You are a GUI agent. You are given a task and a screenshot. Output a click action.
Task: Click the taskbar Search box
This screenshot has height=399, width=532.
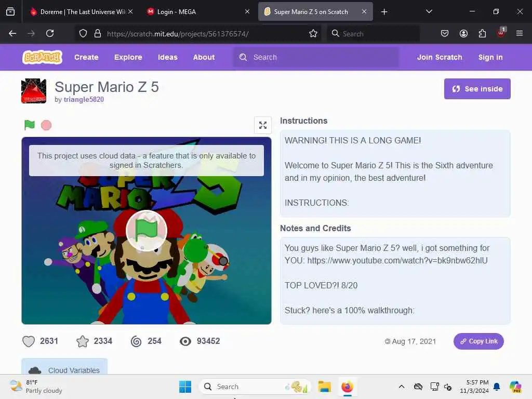tap(255, 387)
